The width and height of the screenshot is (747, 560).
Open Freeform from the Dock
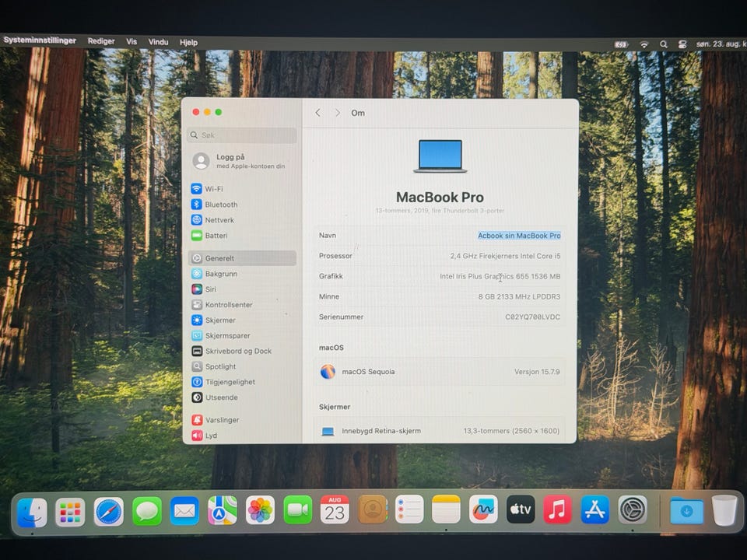pyautogui.click(x=483, y=509)
